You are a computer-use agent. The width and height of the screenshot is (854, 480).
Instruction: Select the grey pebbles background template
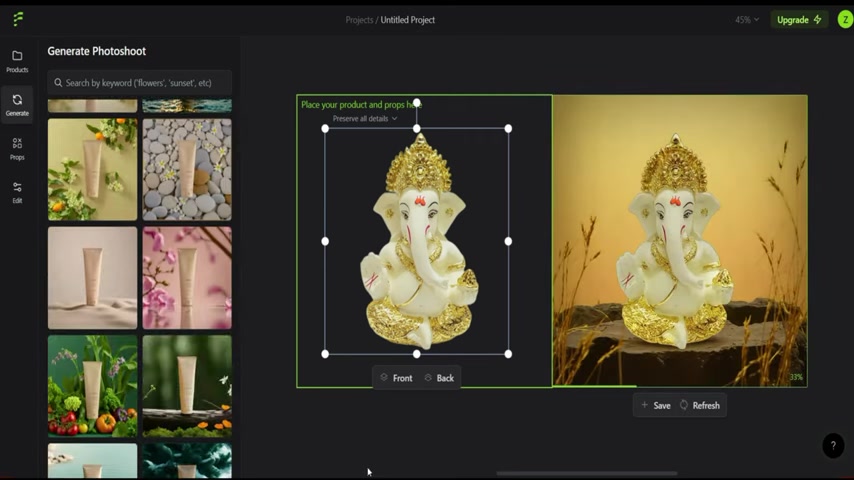pos(187,169)
